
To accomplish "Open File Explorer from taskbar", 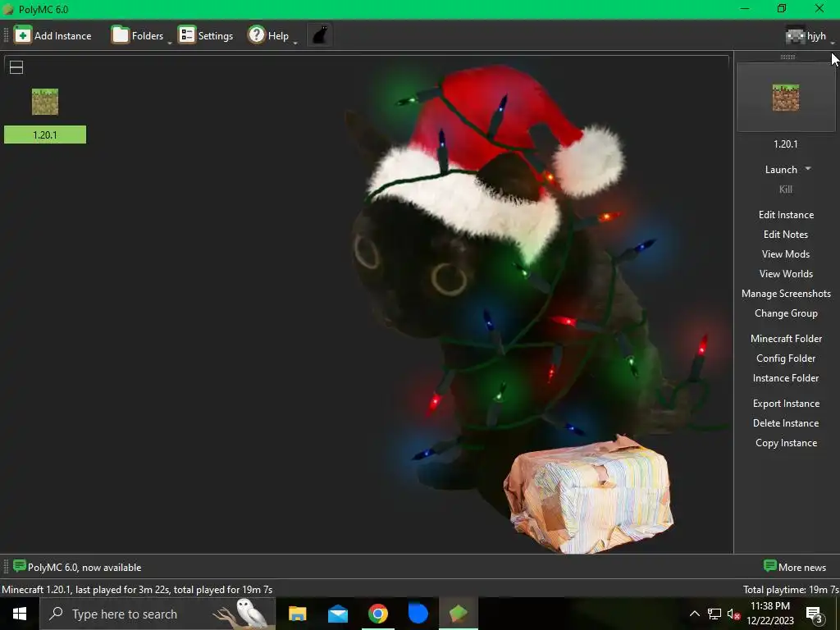I will [x=297, y=614].
